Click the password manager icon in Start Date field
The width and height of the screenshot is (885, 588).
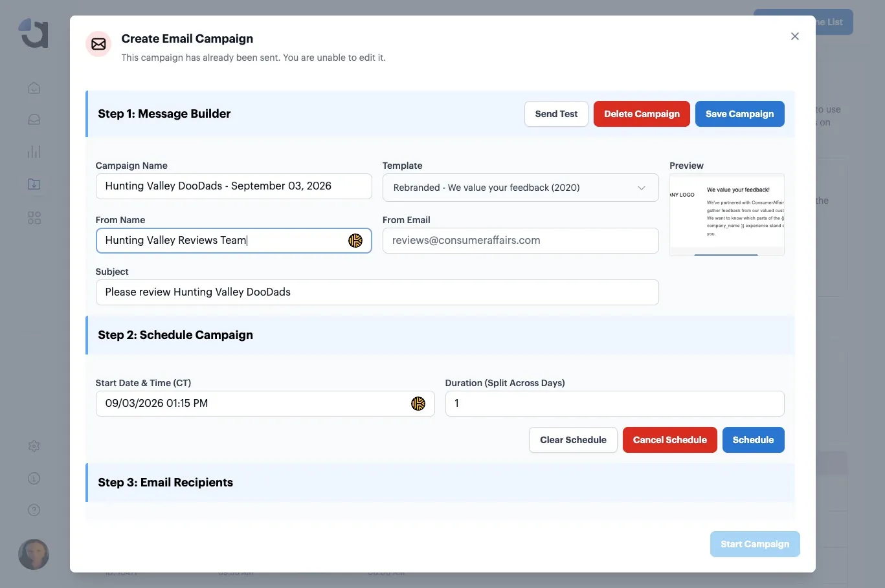(418, 404)
